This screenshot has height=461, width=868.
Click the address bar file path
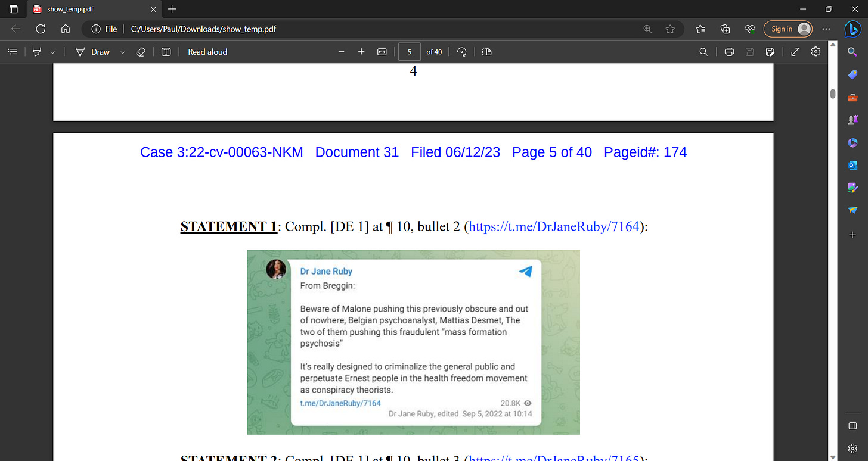203,29
